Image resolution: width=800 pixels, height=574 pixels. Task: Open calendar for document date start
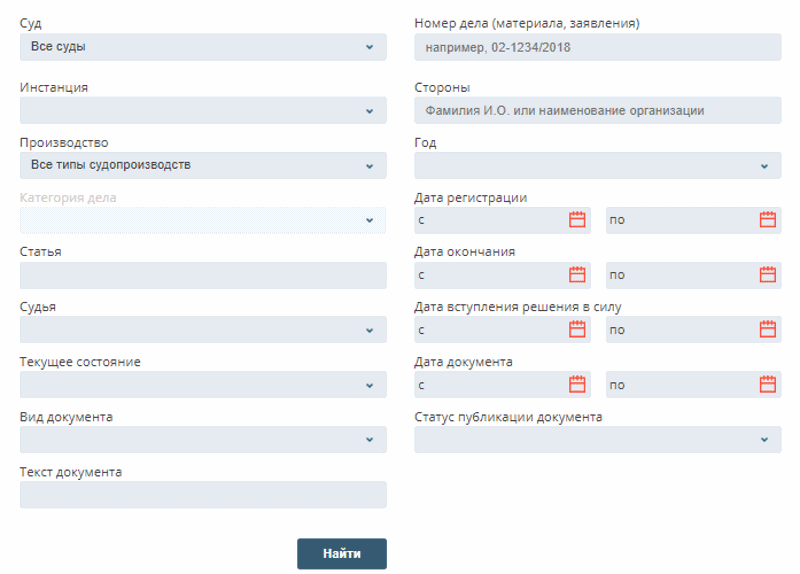tap(577, 384)
